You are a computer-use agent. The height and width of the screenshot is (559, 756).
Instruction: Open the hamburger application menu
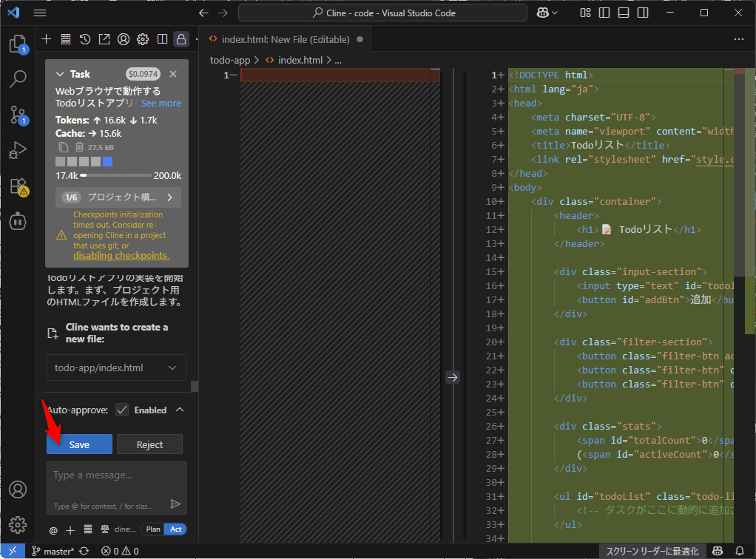(x=40, y=13)
